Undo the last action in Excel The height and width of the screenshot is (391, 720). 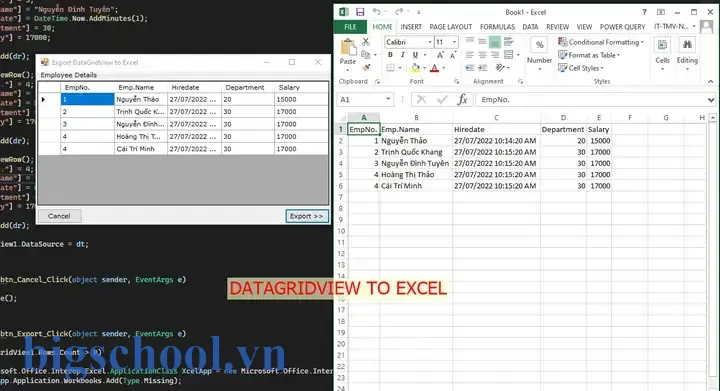[377, 12]
